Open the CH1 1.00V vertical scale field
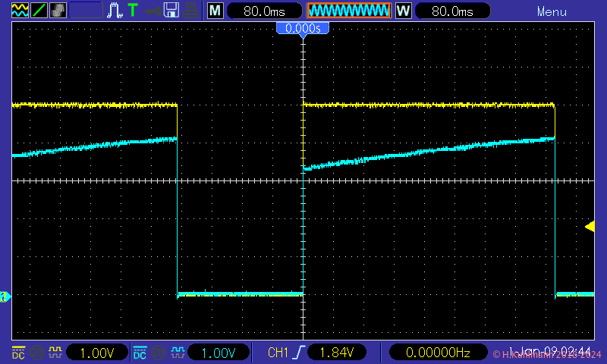This screenshot has width=607, height=364. tap(98, 353)
